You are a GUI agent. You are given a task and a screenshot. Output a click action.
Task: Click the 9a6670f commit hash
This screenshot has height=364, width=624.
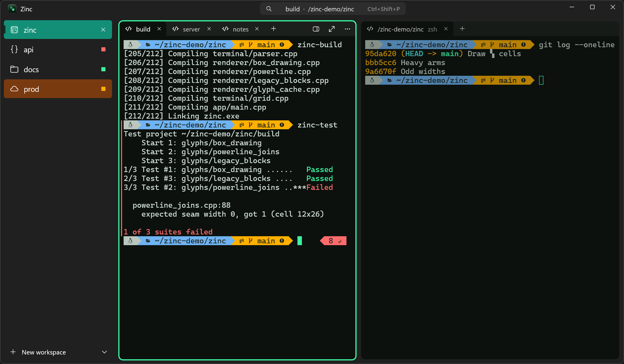(381, 72)
